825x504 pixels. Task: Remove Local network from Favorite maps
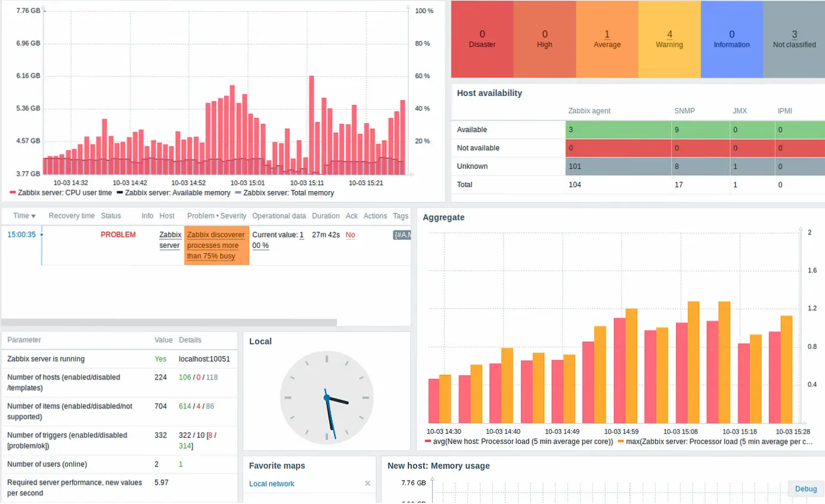[368, 484]
